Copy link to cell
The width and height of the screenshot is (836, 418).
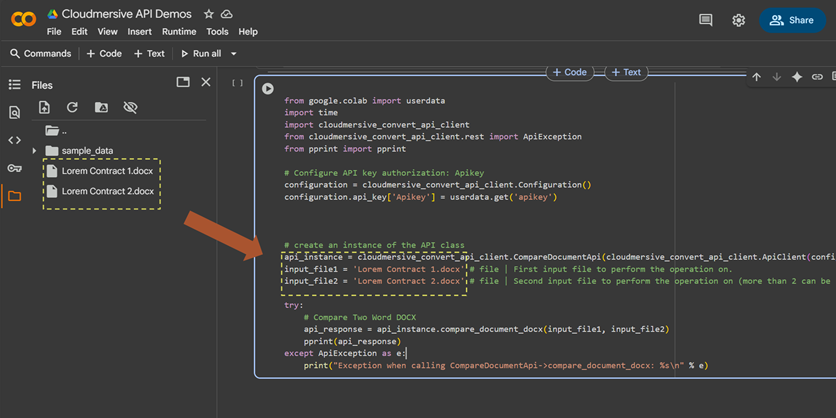[817, 77]
